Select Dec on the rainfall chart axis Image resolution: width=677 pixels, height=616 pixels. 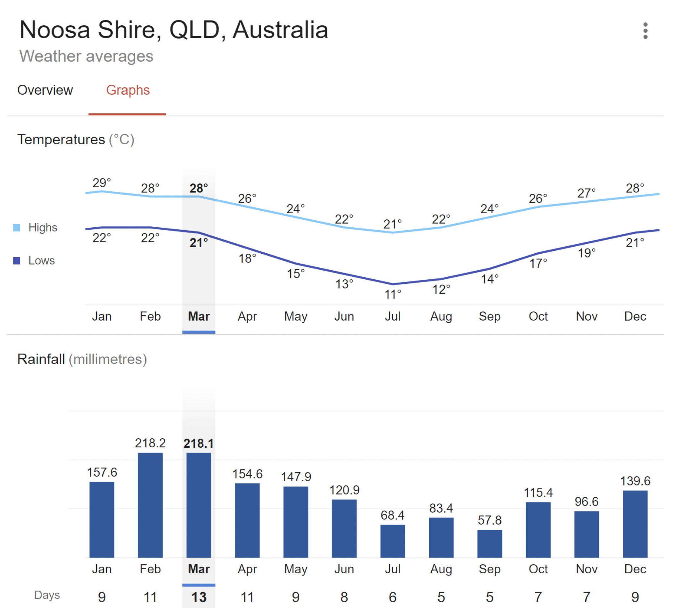(x=635, y=569)
